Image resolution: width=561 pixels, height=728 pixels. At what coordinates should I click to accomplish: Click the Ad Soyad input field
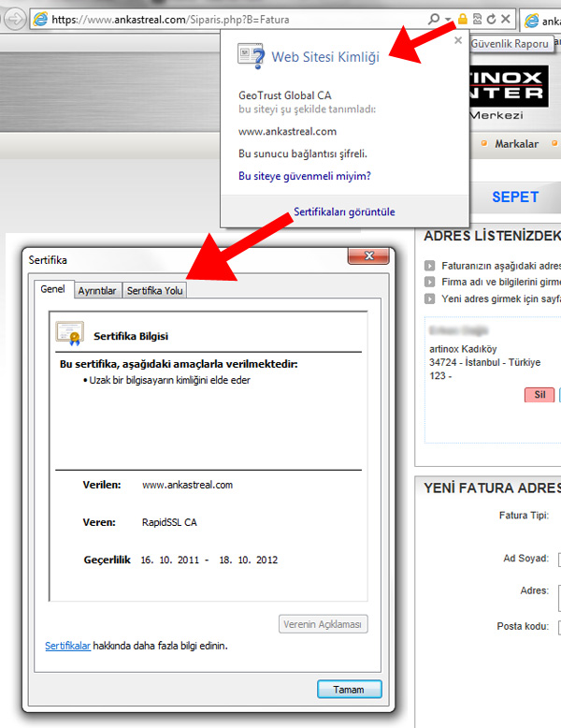tap(560, 559)
